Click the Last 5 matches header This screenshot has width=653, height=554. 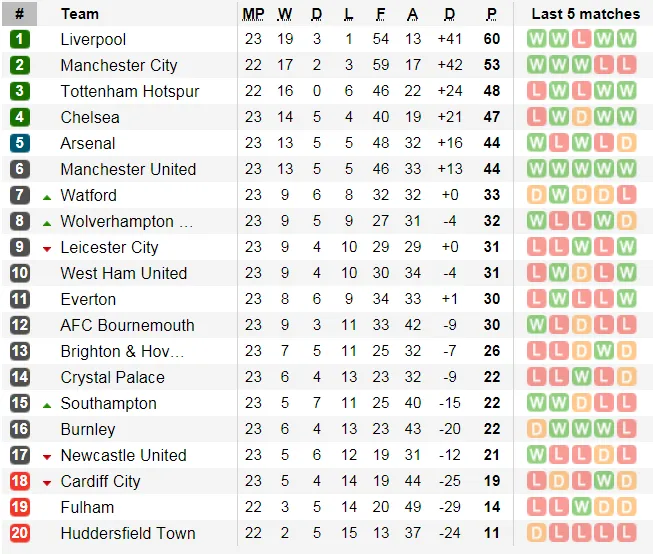pos(585,14)
